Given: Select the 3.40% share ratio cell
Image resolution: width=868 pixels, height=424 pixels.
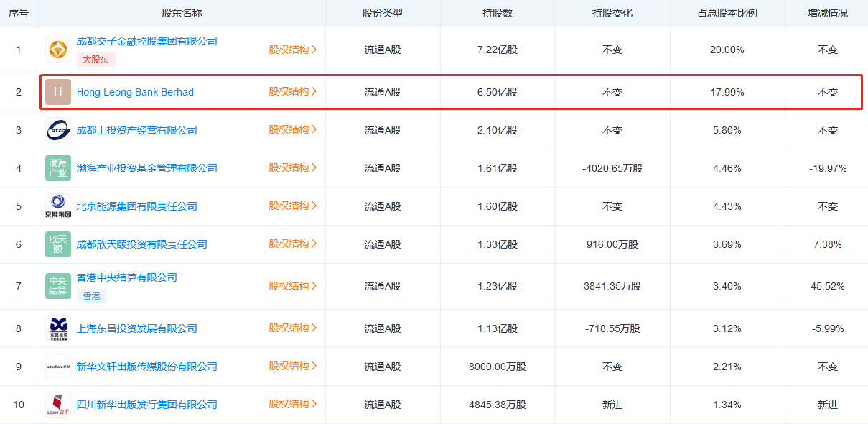Looking at the screenshot, I should click(x=727, y=286).
